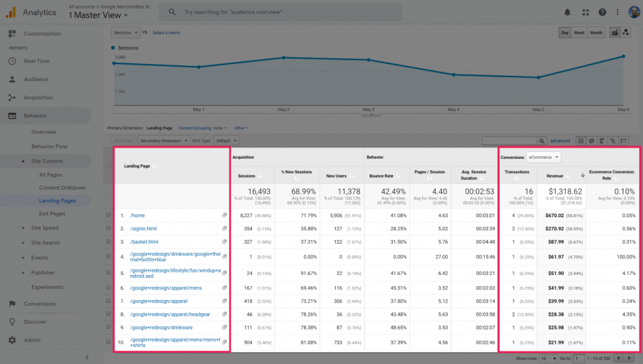Switch chart granularity to Week

point(579,32)
